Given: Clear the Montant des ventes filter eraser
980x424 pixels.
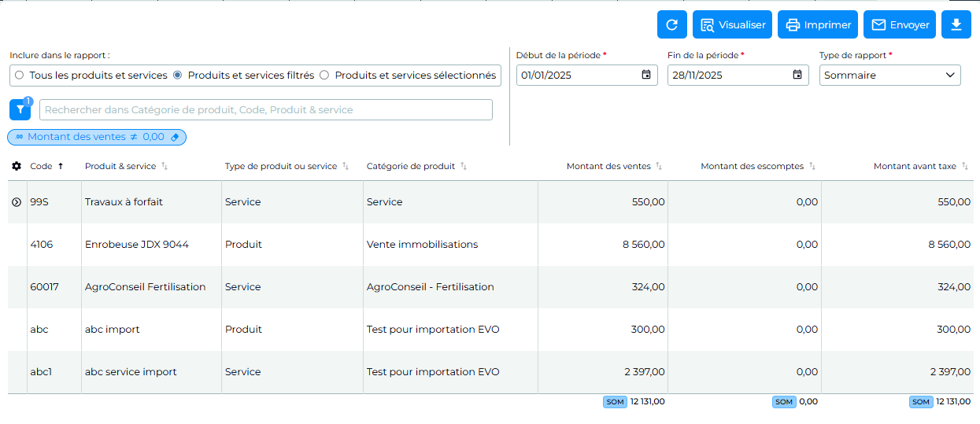Looking at the screenshot, I should point(175,137).
